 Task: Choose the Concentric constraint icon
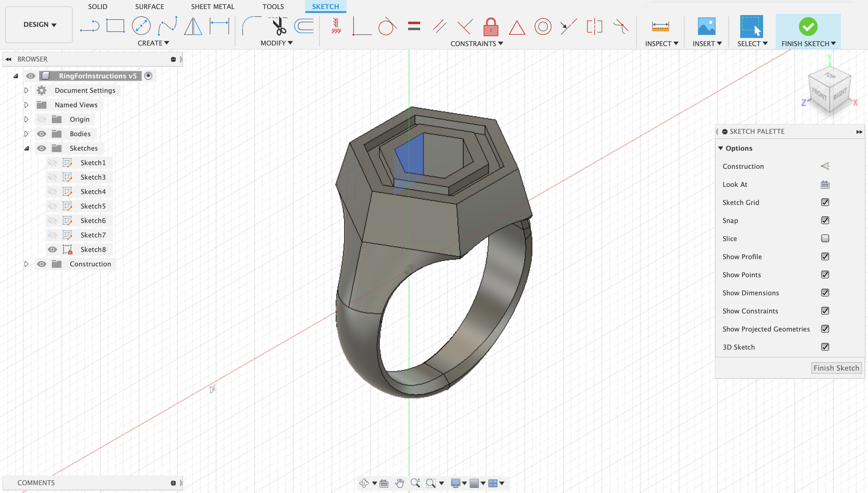click(x=543, y=27)
